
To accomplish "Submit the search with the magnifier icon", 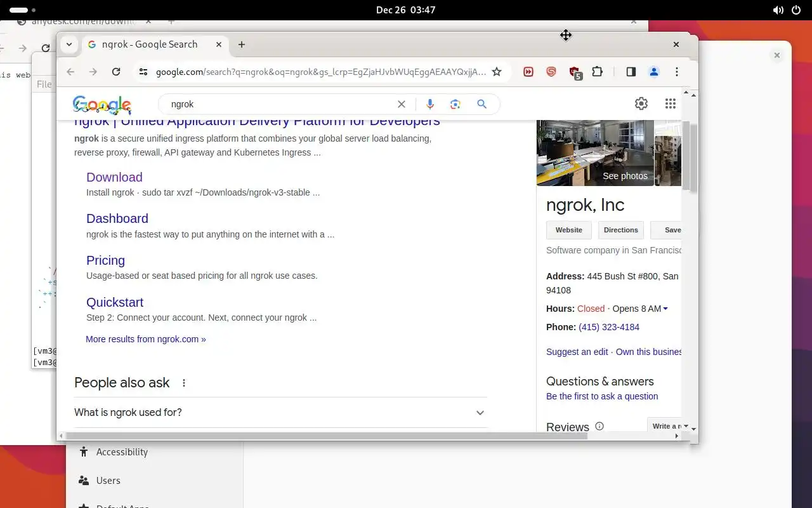I will (481, 104).
